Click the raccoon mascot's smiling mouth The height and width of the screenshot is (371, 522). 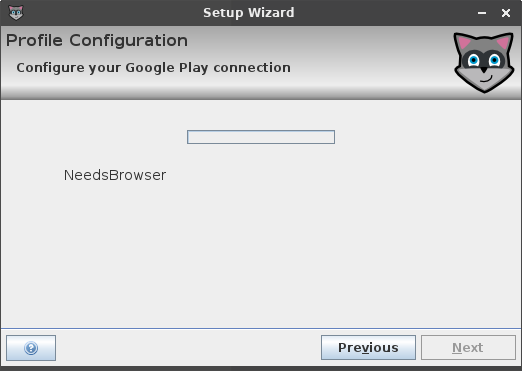click(486, 80)
